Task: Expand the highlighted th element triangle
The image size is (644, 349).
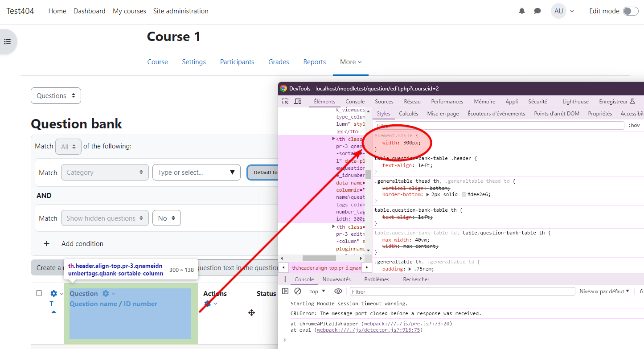Action: click(334, 139)
